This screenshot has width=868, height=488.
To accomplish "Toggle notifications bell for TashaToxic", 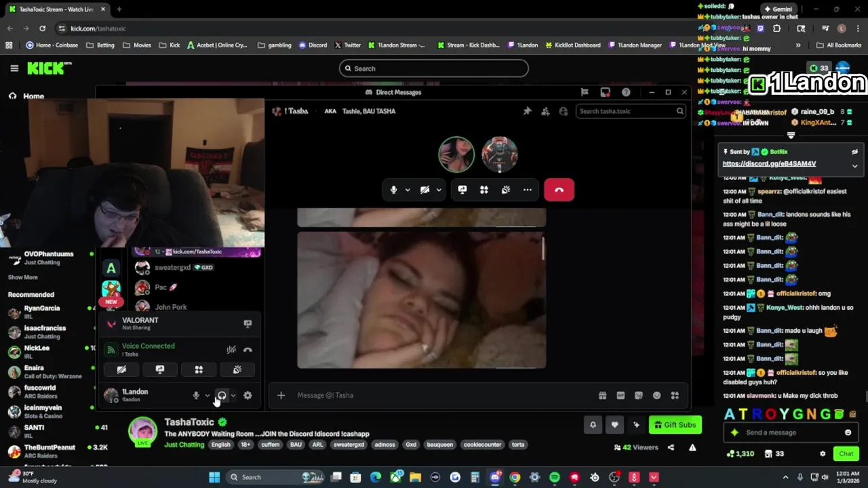I will [593, 425].
